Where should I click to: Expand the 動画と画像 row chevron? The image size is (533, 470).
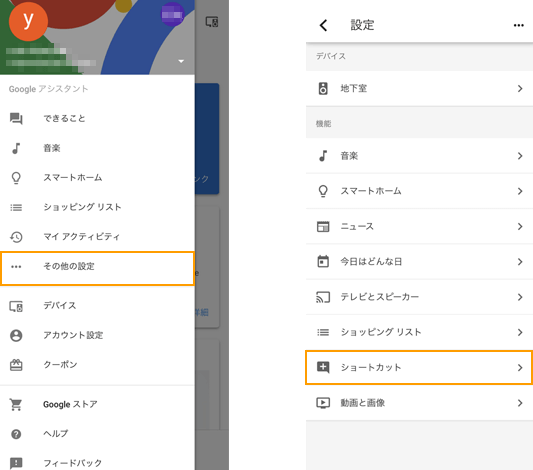click(x=520, y=403)
